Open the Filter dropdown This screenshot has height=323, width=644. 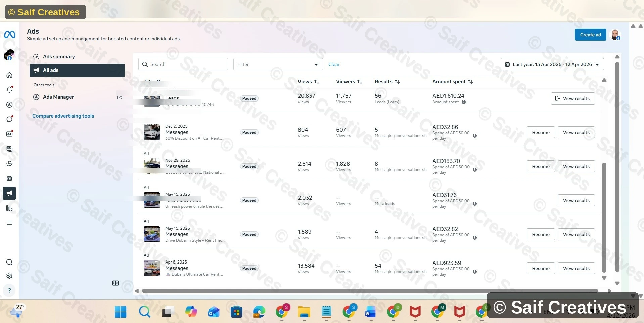(278, 64)
